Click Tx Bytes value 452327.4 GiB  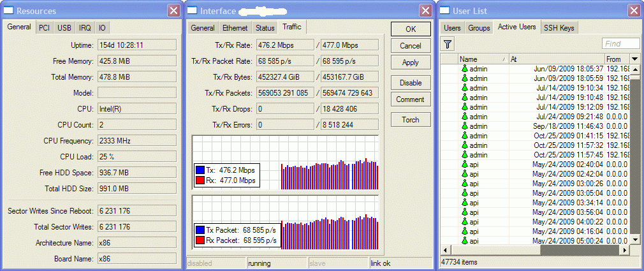pyautogui.click(x=285, y=77)
